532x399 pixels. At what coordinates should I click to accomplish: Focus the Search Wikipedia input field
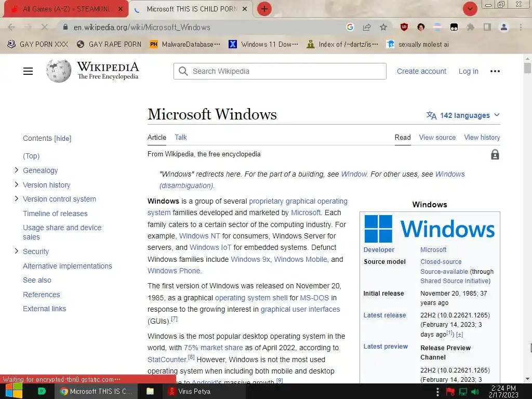coord(280,71)
